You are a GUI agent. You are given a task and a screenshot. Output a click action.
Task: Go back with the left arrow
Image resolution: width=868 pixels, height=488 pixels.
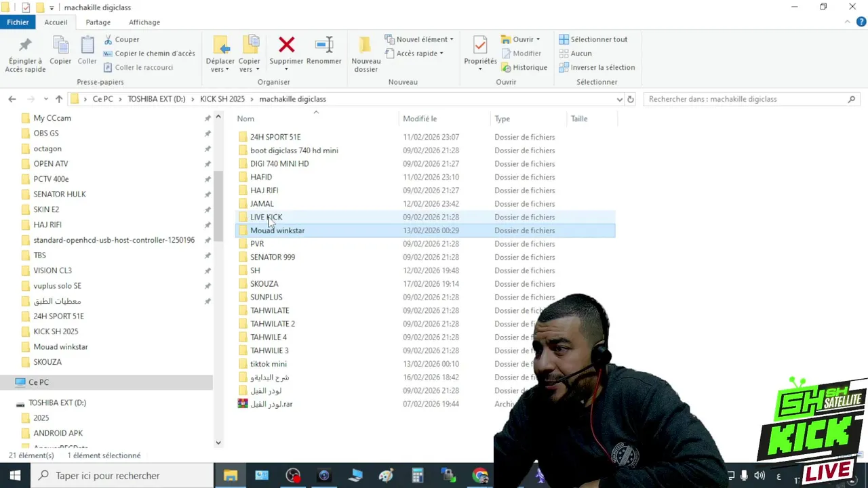[x=12, y=99]
